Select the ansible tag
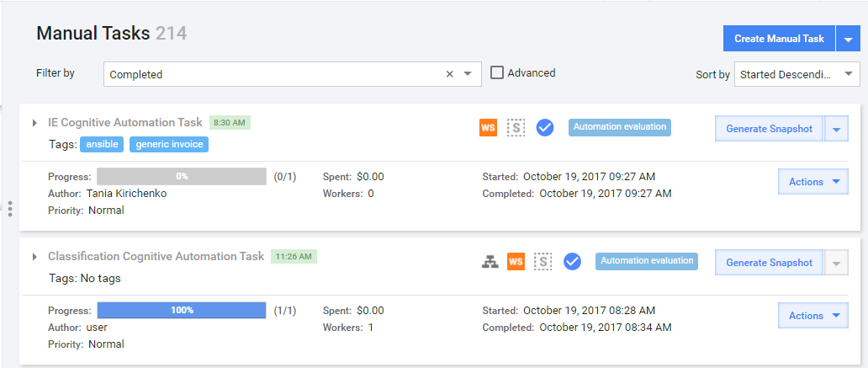 (102, 145)
